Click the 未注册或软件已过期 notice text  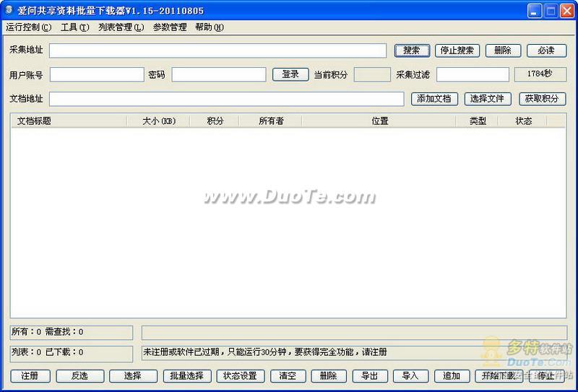[265, 352]
